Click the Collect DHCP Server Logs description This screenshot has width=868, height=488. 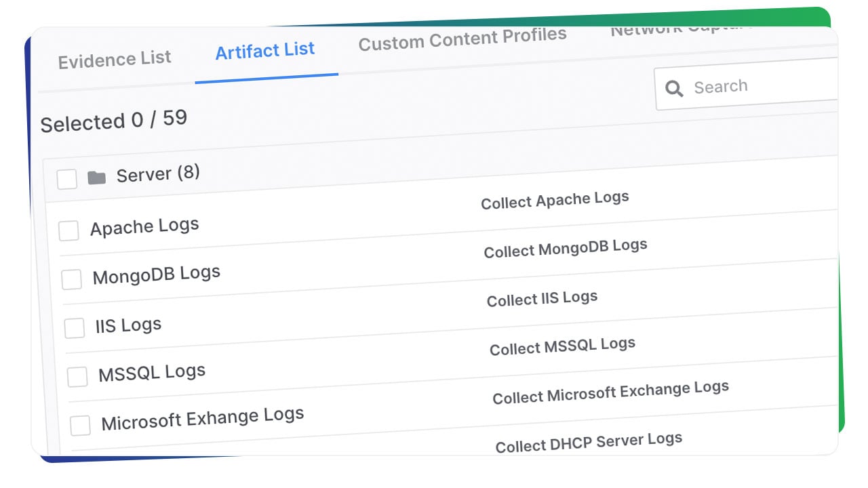click(589, 442)
